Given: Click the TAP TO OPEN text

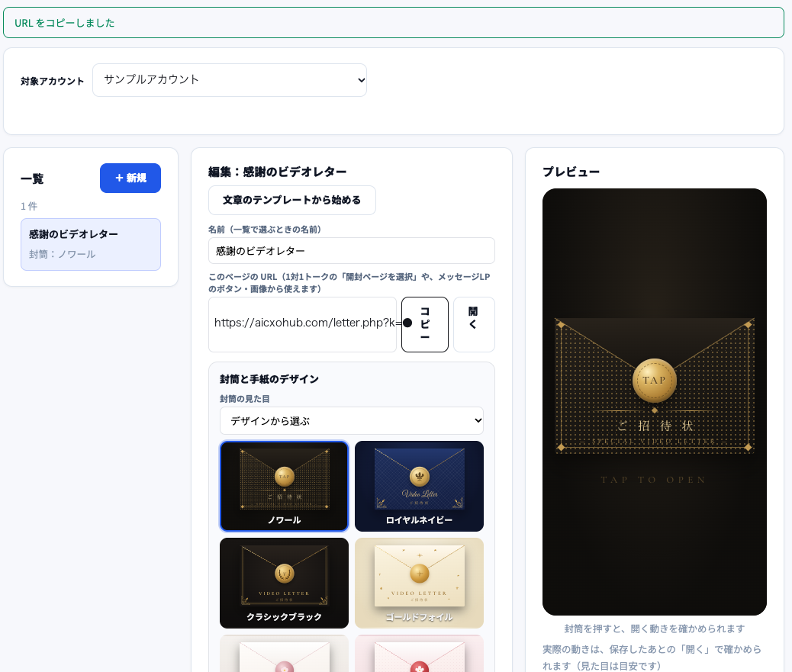Looking at the screenshot, I should [653, 480].
